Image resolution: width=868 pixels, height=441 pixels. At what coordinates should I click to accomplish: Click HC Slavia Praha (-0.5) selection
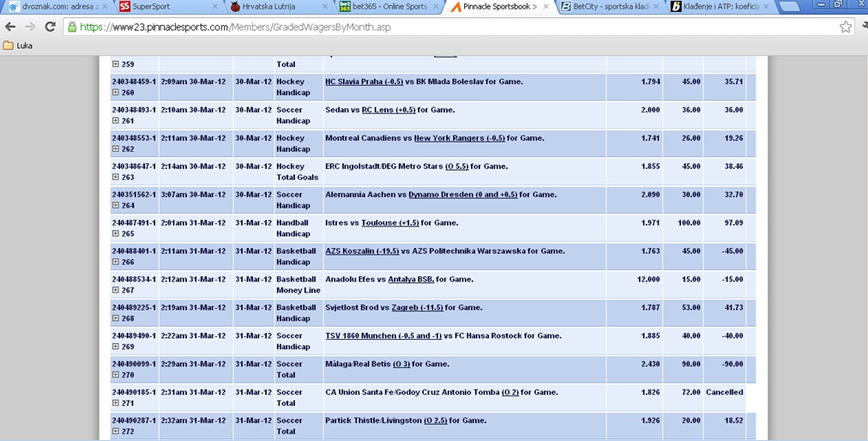(x=365, y=82)
